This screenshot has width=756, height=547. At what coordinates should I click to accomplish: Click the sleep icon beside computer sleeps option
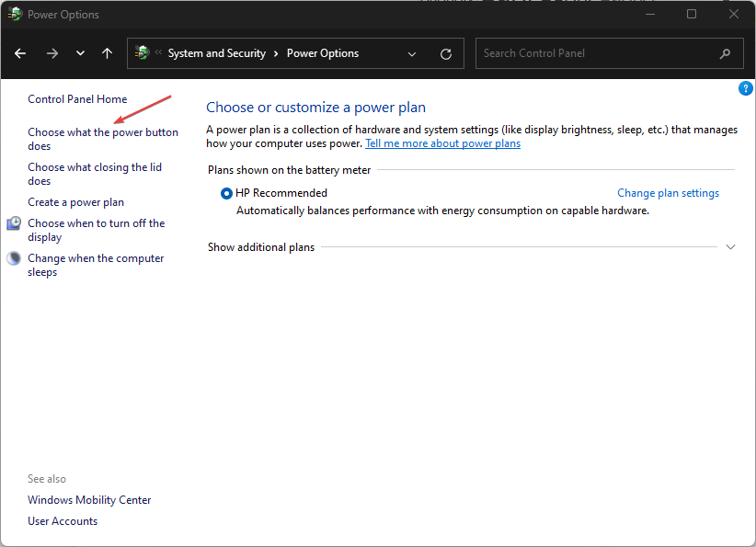click(x=14, y=257)
